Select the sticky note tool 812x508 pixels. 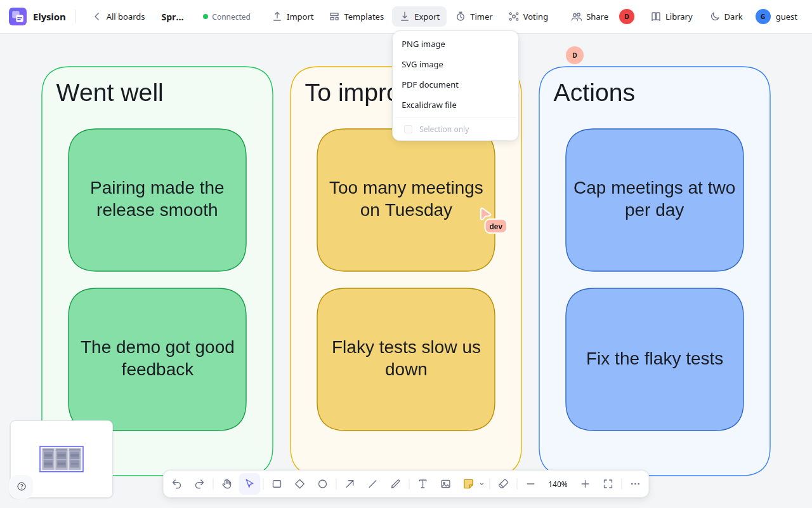468,484
